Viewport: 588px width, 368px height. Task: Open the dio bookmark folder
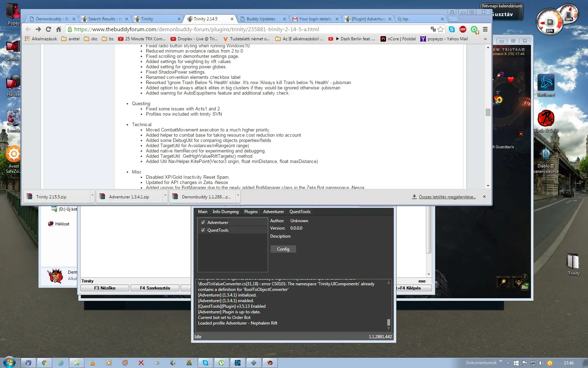coord(91,39)
